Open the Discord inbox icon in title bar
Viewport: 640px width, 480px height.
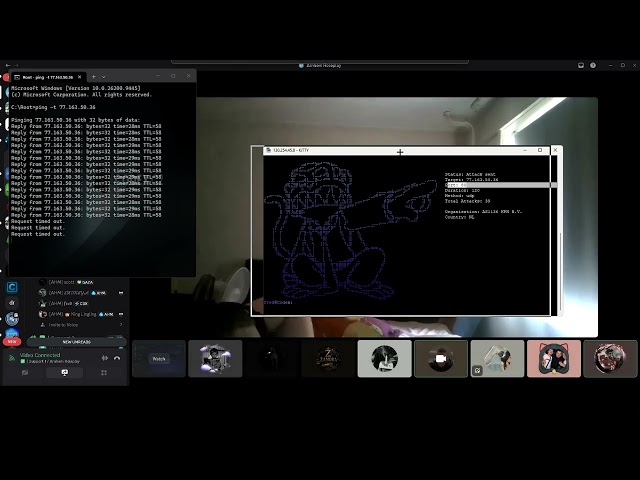pyautogui.click(x=581, y=65)
